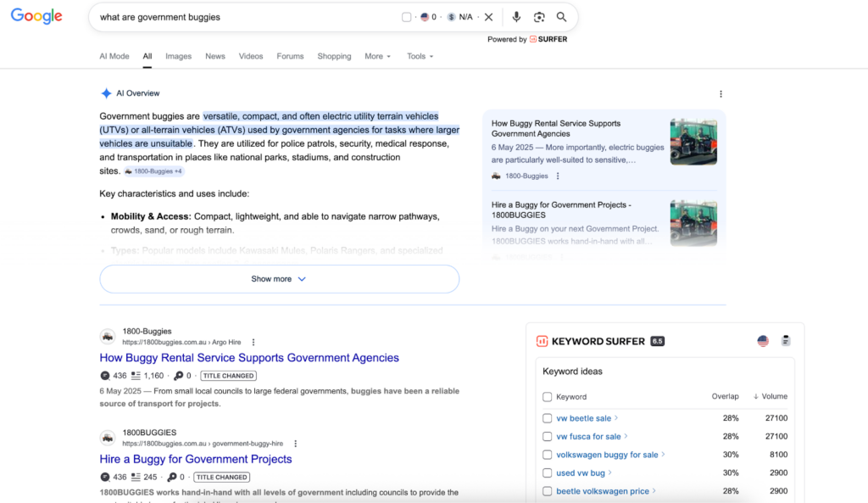Go to the Google logo homepage
This screenshot has height=503, width=868.
[x=36, y=17]
